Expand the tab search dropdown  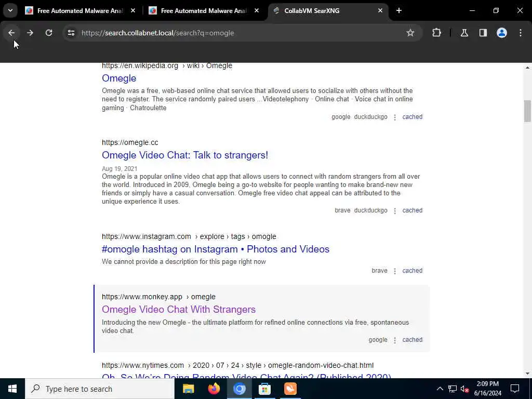click(x=10, y=10)
